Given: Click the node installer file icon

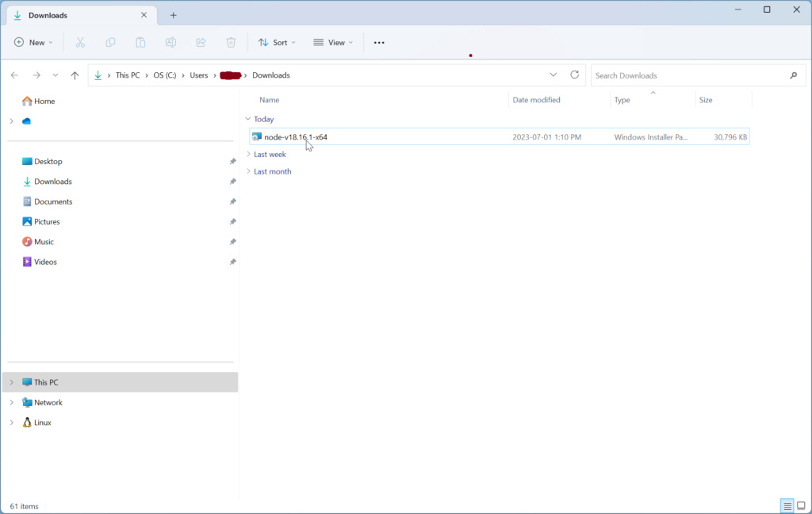Looking at the screenshot, I should click(x=257, y=136).
